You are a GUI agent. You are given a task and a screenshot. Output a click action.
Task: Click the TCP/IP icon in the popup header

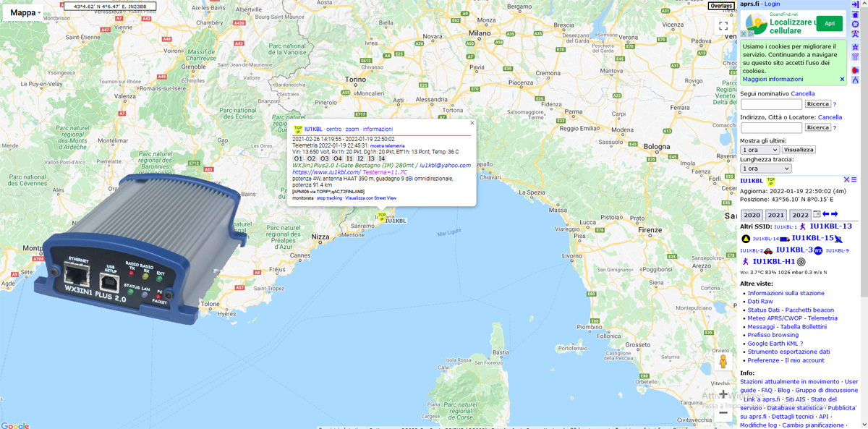point(298,129)
